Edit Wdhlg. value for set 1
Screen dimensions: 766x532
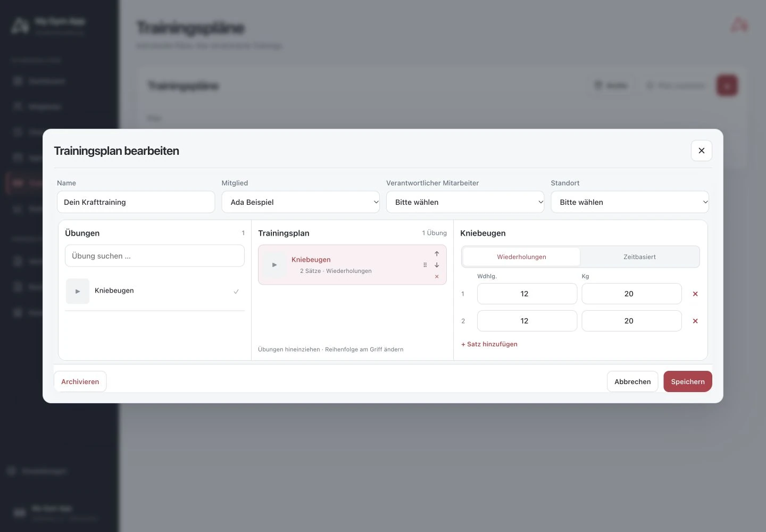[x=527, y=294]
